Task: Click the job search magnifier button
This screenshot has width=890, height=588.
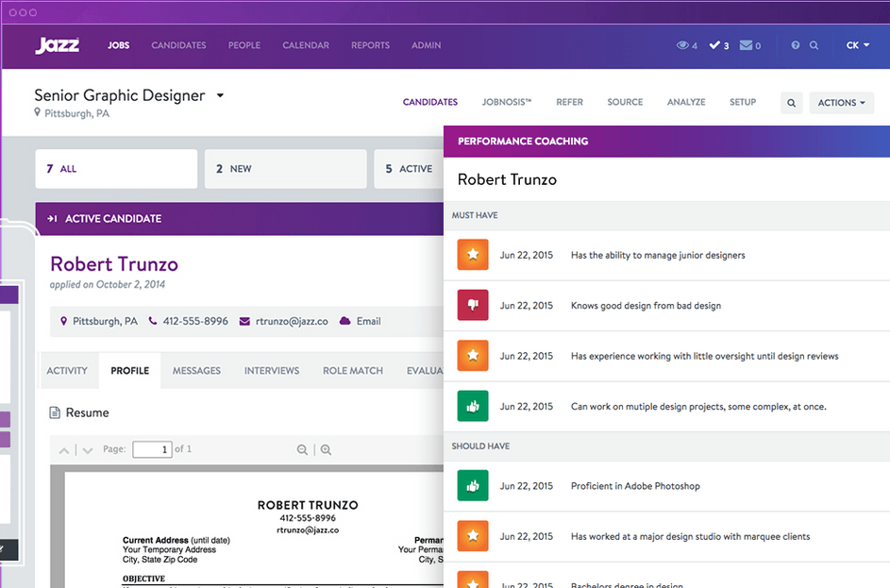Action: (x=791, y=103)
